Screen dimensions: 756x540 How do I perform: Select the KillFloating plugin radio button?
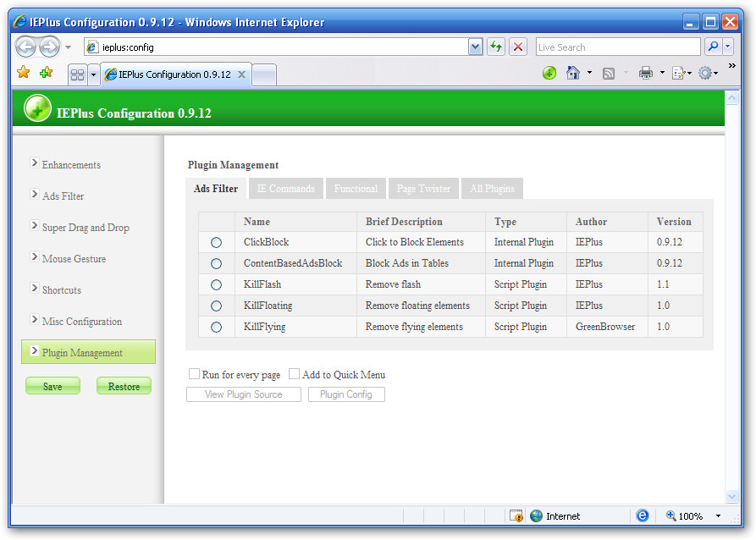216,306
